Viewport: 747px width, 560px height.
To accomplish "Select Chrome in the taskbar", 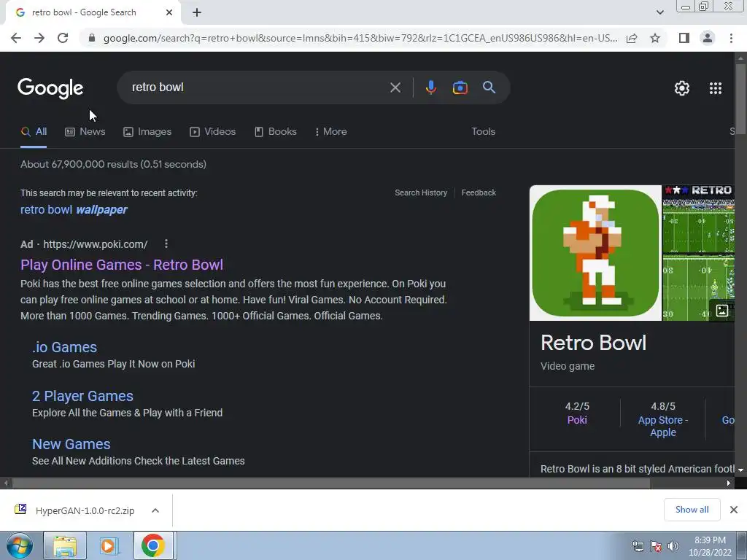I will coord(153,545).
